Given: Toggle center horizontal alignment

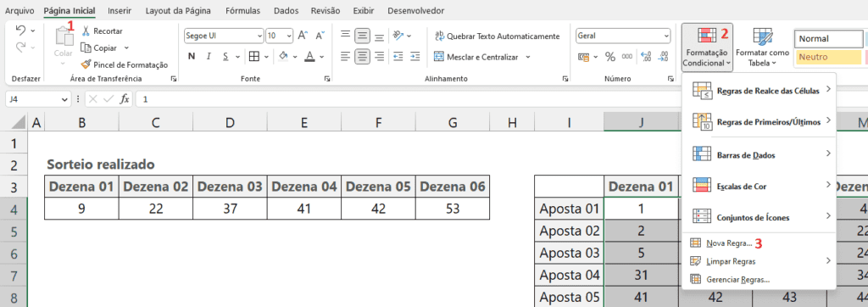Looking at the screenshot, I should (x=362, y=56).
